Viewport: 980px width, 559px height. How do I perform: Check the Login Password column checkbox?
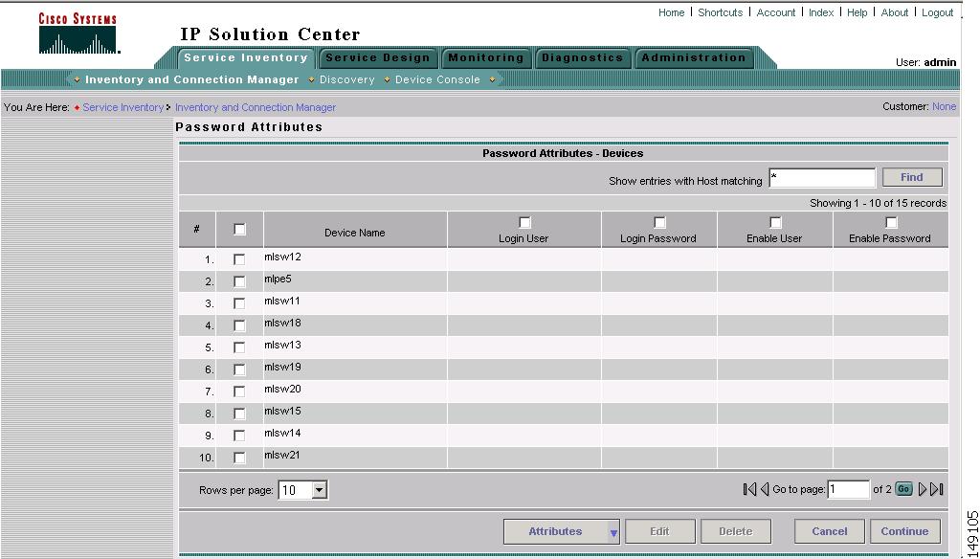point(659,223)
